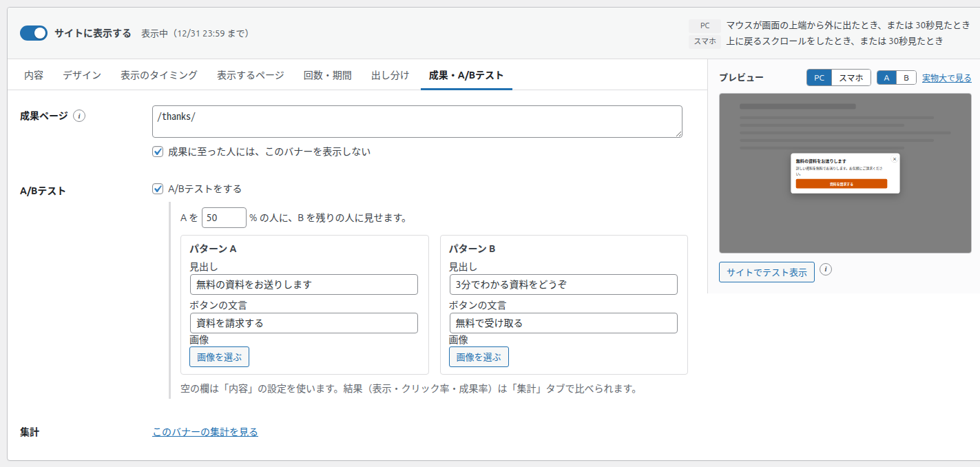
Task: Click the 実物大で見る link
Action: pyautogui.click(x=947, y=78)
